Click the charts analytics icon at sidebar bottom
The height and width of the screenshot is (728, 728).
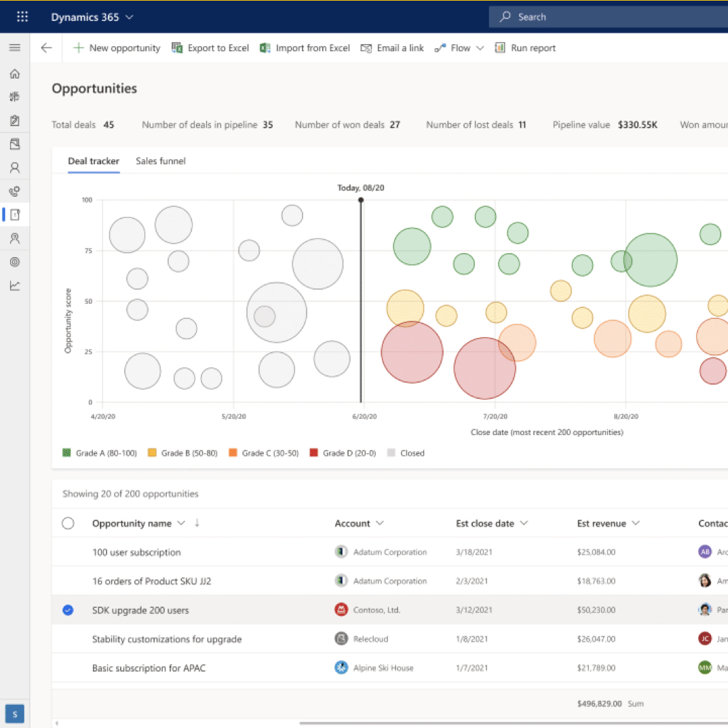tap(14, 285)
